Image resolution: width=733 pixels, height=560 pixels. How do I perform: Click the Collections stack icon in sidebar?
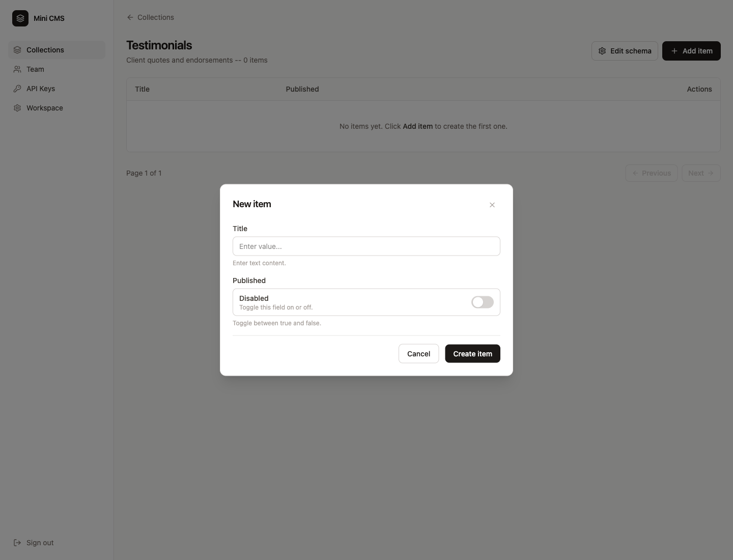pyautogui.click(x=17, y=50)
